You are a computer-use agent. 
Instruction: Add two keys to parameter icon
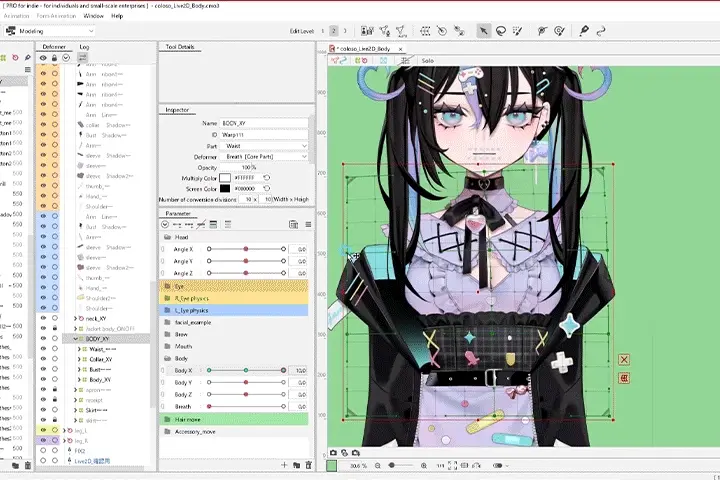[x=177, y=225]
